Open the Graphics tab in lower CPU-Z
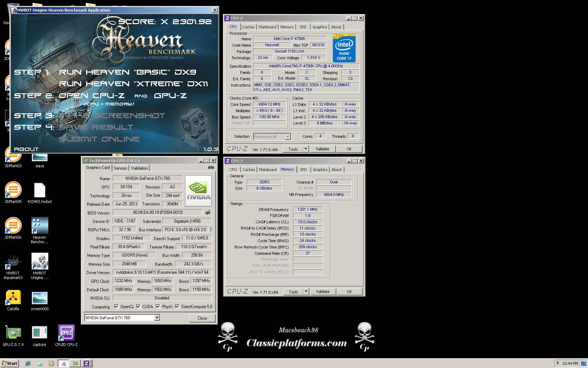This screenshot has height=368, width=588. pyautogui.click(x=320, y=170)
